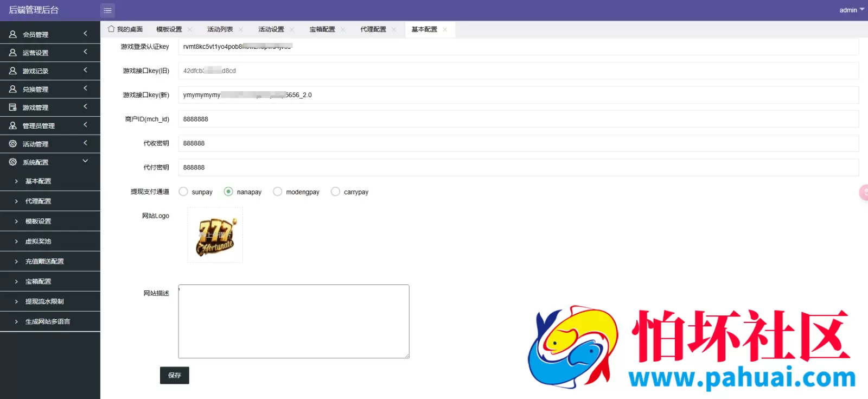The image size is (868, 399).
Task: Collapse the 系统配置 chevron arrow
Action: point(85,161)
